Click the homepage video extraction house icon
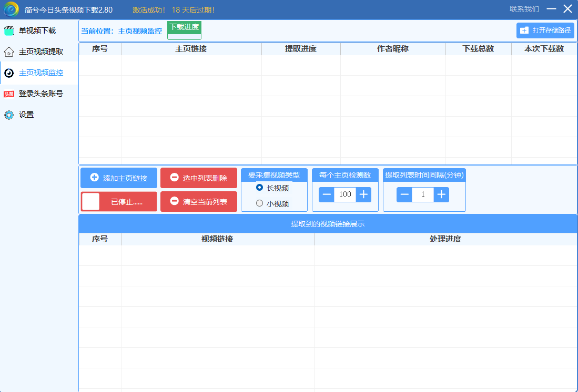The image size is (578, 392). point(9,51)
